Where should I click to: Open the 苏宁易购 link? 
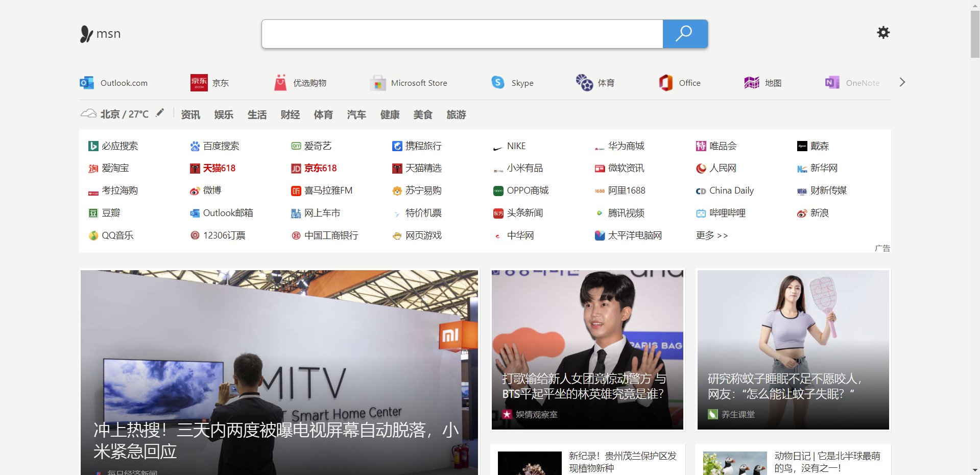423,191
